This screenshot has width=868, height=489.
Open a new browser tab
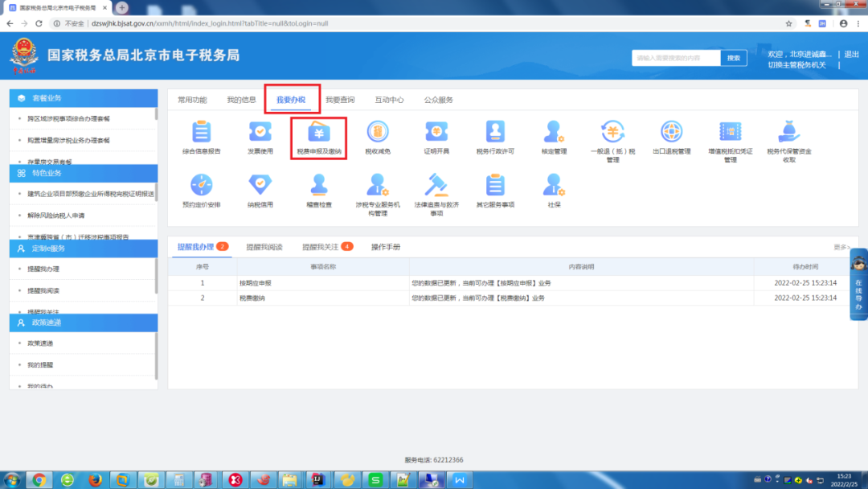coord(122,8)
